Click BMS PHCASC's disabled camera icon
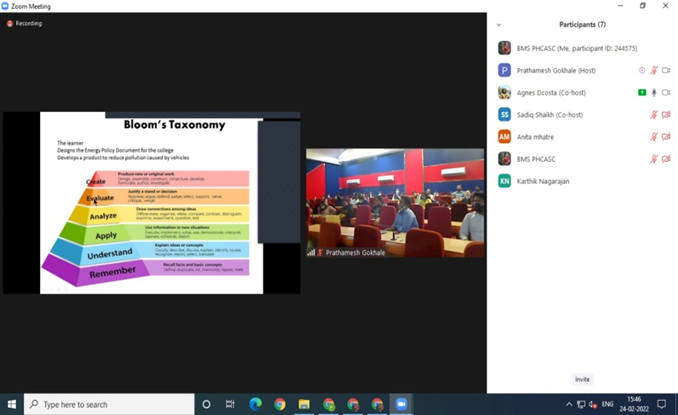The width and height of the screenshot is (678, 415). tap(666, 158)
